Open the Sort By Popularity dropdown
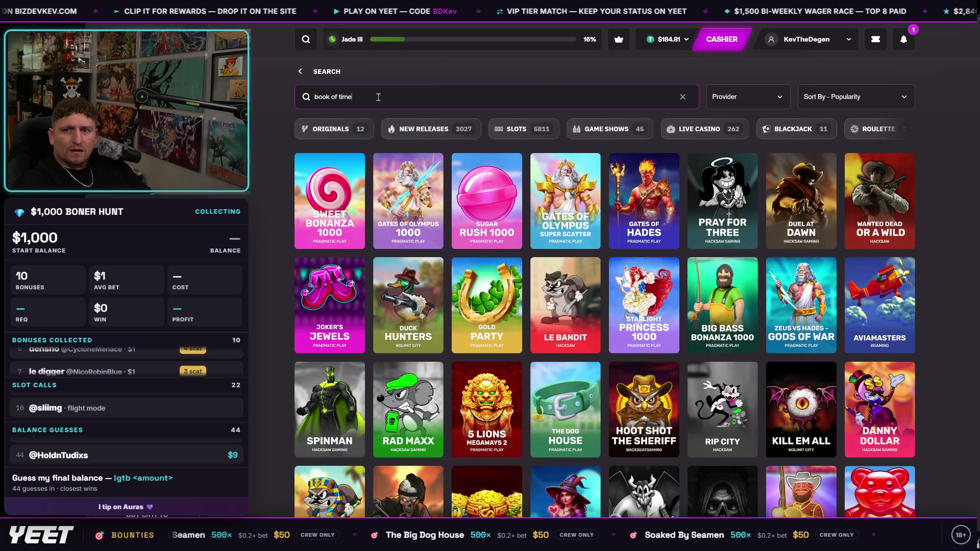The image size is (980, 551). pyautogui.click(x=856, y=97)
